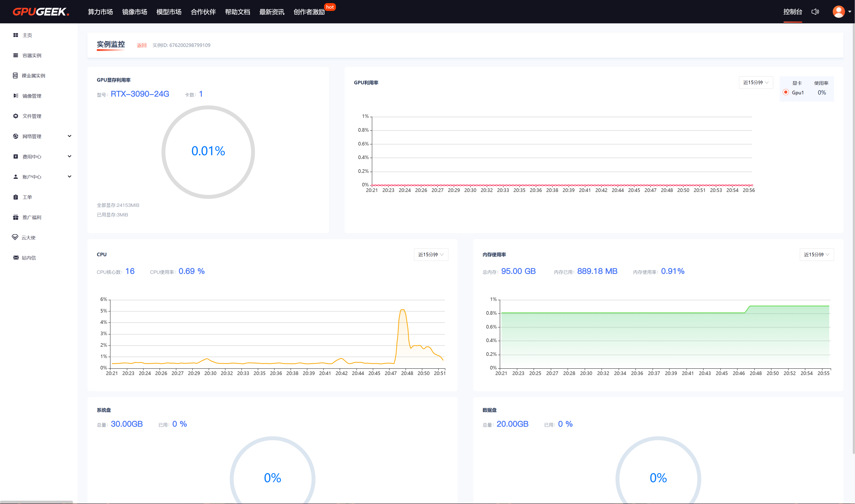
Task: Click the speaker announcement icon in header
Action: pos(815,12)
